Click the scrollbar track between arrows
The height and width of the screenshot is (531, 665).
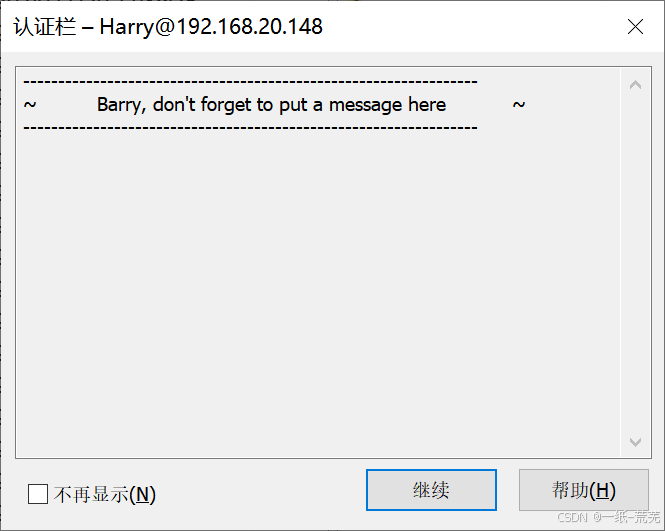635,263
